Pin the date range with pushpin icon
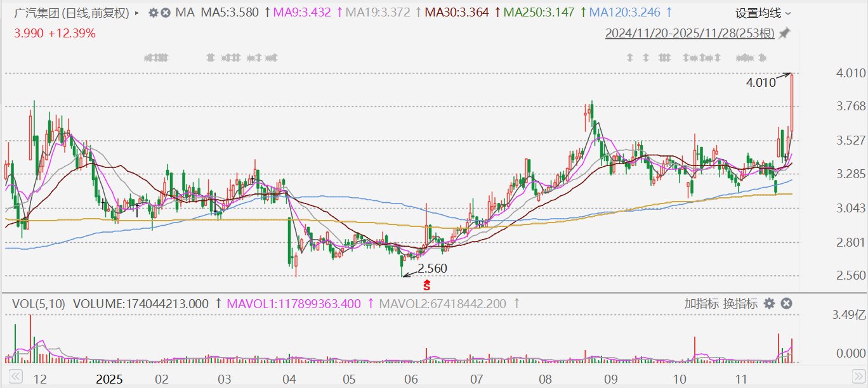868x388 pixels. 785,33
